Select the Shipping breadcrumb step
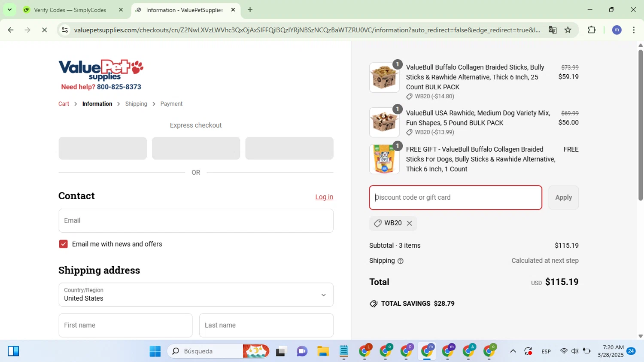 pos(136,104)
